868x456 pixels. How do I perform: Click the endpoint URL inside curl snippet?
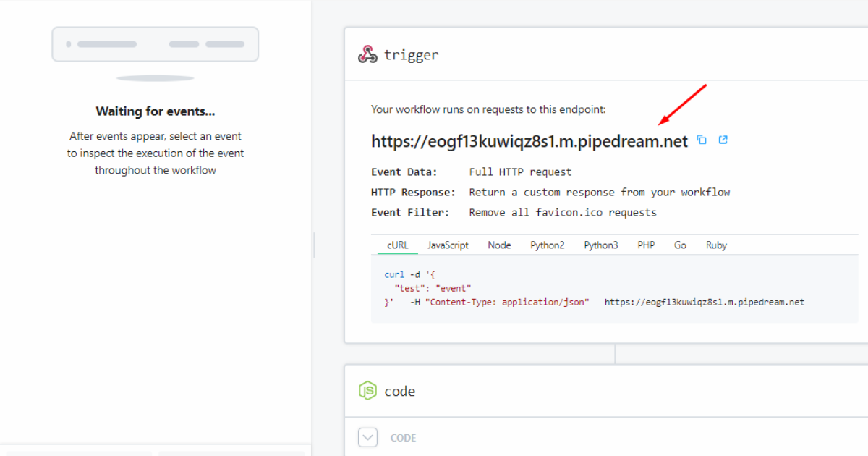[705, 302]
